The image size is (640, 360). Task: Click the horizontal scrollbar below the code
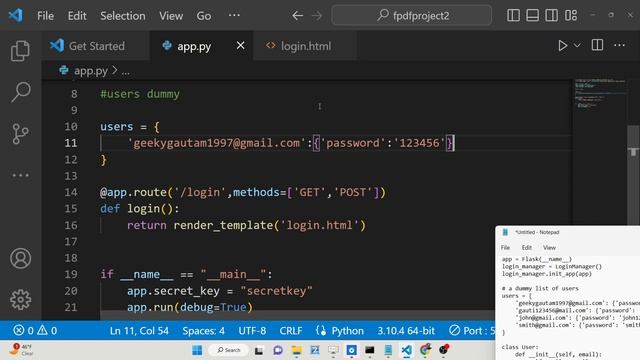pyautogui.click(x=297, y=315)
